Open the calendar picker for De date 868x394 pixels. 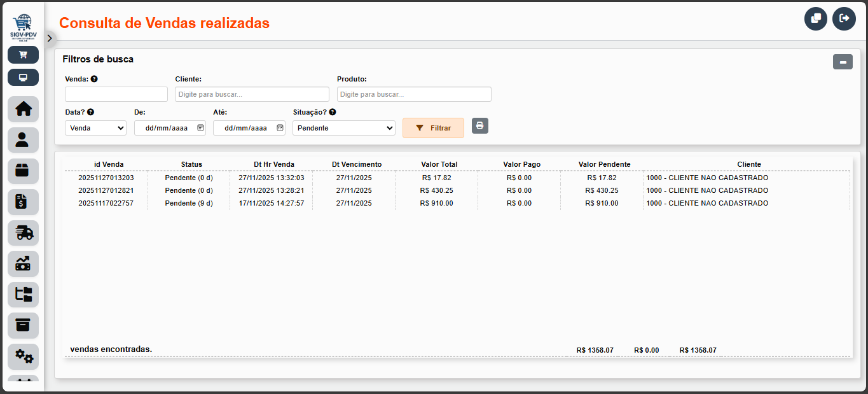(200, 128)
